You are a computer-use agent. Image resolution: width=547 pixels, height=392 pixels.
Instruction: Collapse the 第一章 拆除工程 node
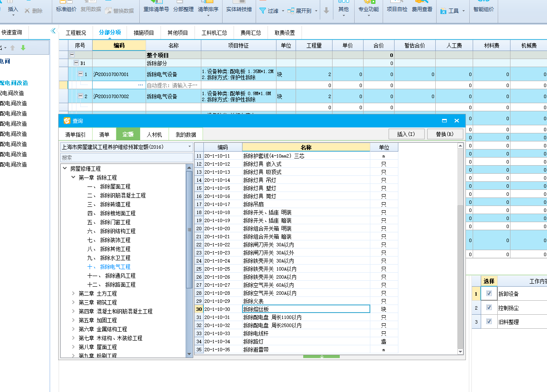click(73, 178)
